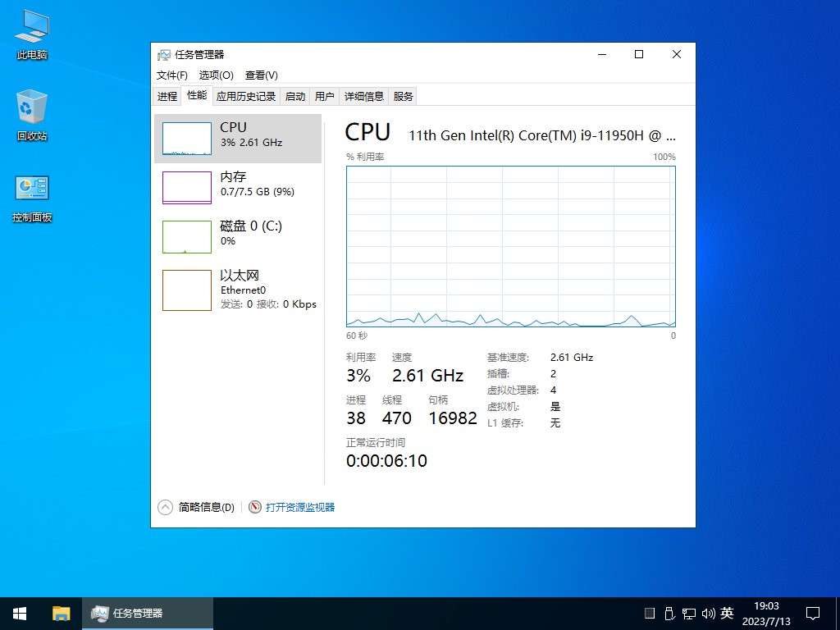Select 内存 in performance sidebar

(x=238, y=188)
